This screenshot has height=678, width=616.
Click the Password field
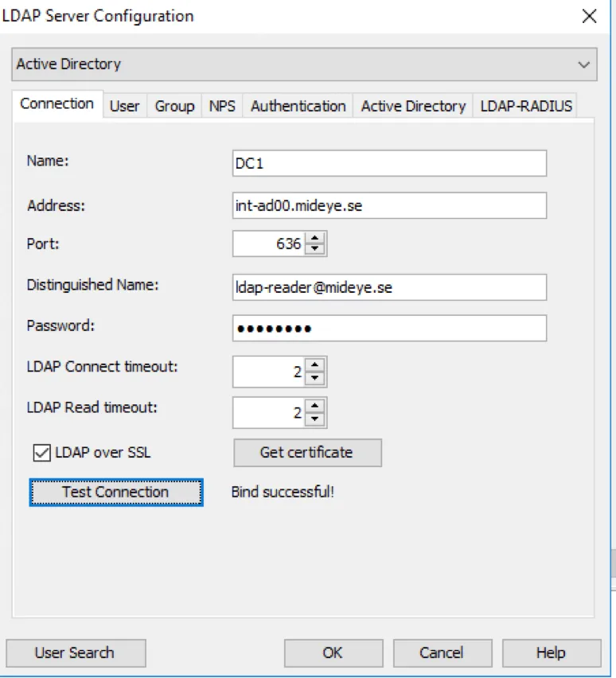pyautogui.click(x=388, y=327)
